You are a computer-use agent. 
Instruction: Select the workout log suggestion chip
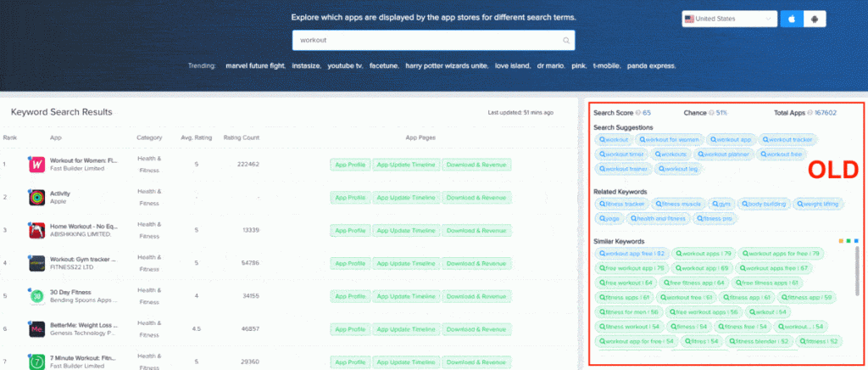tap(678, 168)
